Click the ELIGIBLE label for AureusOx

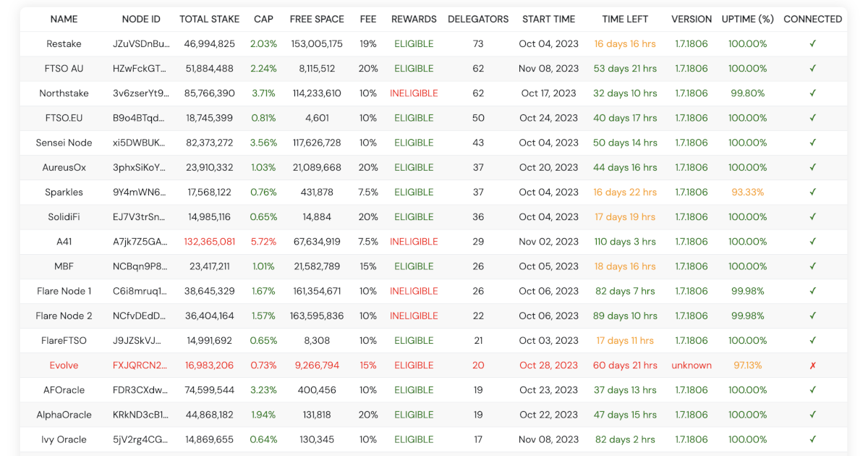pos(414,167)
